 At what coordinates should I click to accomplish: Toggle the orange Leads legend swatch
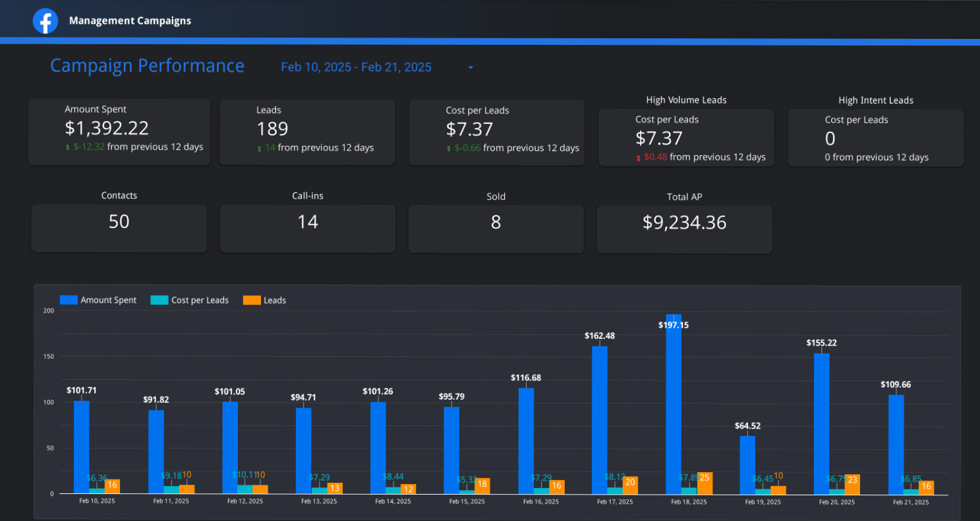point(252,300)
